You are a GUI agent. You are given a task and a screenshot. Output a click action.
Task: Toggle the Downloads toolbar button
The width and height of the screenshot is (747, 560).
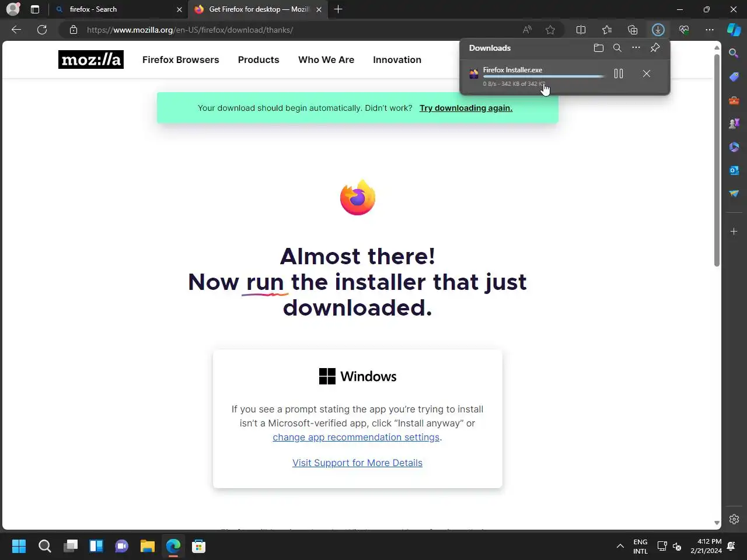(658, 30)
